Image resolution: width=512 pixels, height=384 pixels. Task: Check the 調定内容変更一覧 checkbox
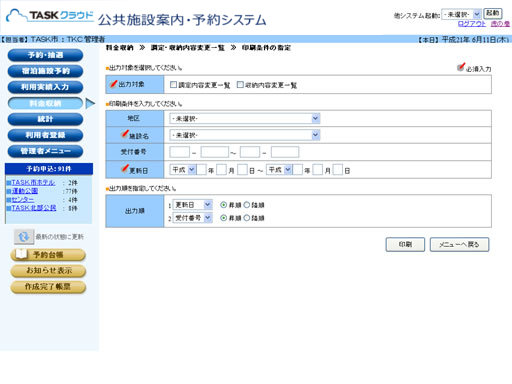pyautogui.click(x=173, y=85)
